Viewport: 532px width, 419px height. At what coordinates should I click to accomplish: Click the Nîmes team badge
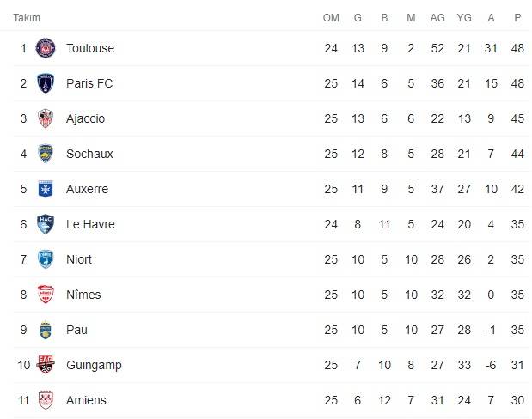(x=46, y=295)
